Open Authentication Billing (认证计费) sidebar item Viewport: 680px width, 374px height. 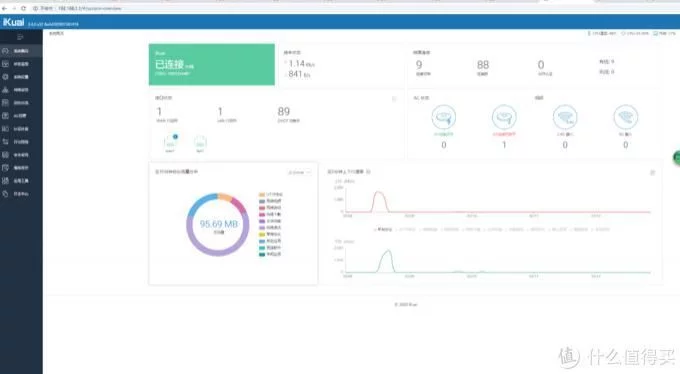(21, 129)
